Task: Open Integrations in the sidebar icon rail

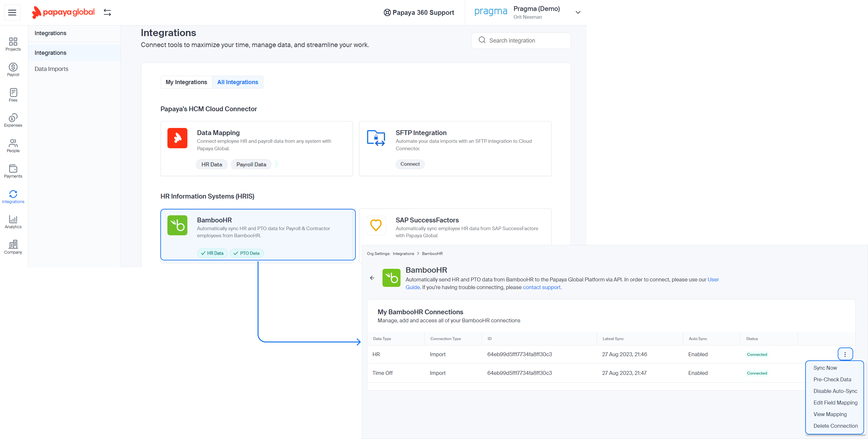Action: [x=13, y=196]
